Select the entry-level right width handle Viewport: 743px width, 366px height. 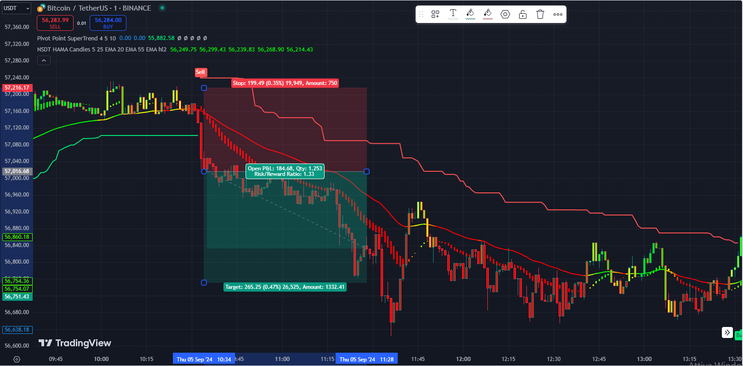click(x=366, y=171)
